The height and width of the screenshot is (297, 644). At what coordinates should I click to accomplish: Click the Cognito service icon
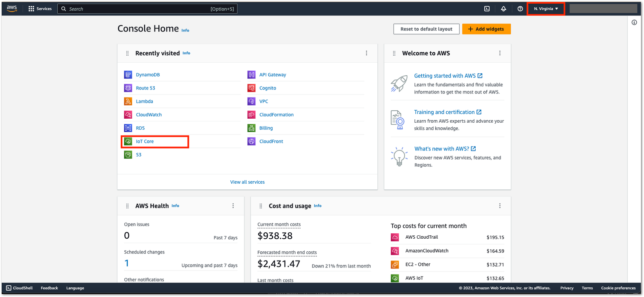[x=252, y=88]
